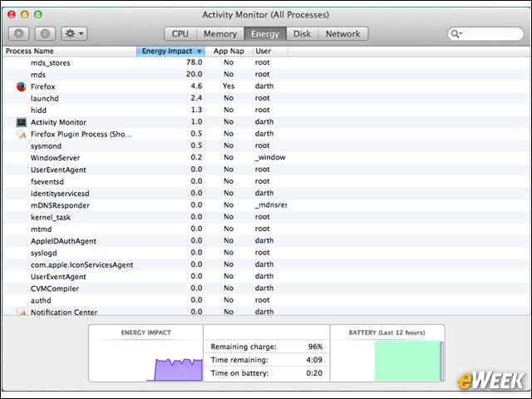Select the Firefox process name
Image resolution: width=532 pixels, height=399 pixels.
point(42,86)
